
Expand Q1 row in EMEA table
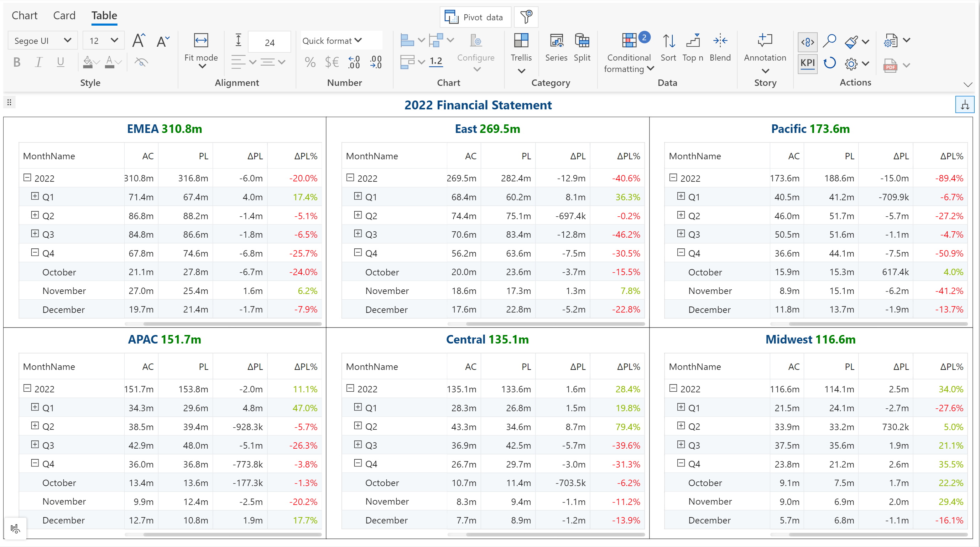pyautogui.click(x=35, y=196)
